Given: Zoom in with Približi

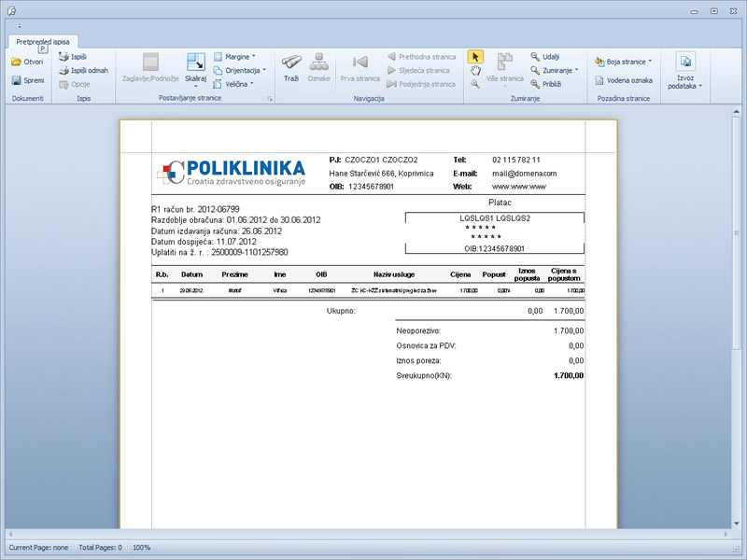Looking at the screenshot, I should click(x=546, y=84).
